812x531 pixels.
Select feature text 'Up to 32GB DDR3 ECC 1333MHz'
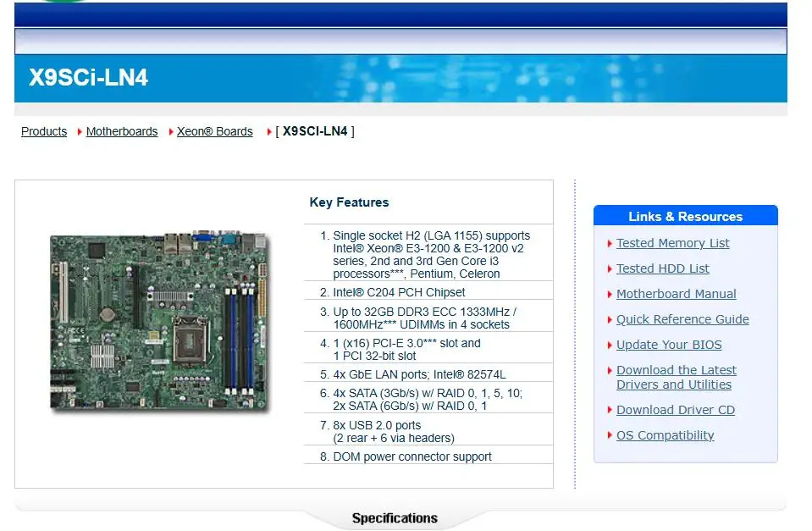pos(421,312)
